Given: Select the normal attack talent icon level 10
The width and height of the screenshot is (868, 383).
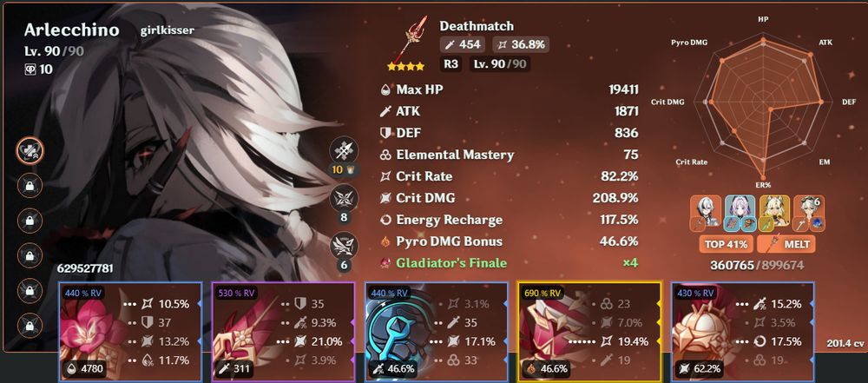Looking at the screenshot, I should click(344, 151).
